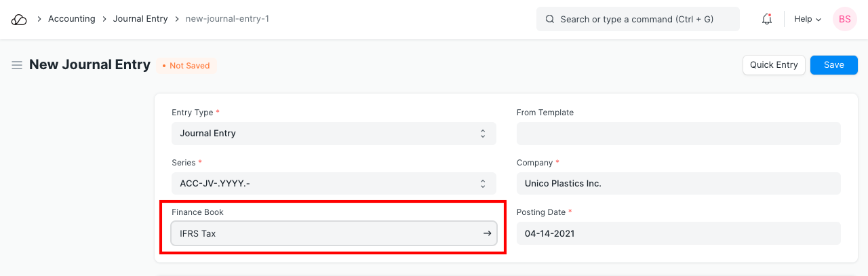Open the Entry Type dropdown
The image size is (868, 276).
point(333,134)
